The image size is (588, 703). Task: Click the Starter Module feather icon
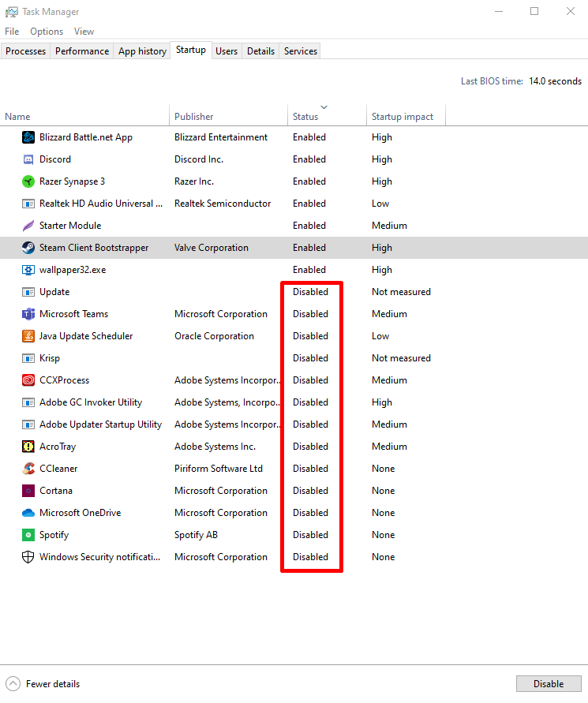point(28,226)
